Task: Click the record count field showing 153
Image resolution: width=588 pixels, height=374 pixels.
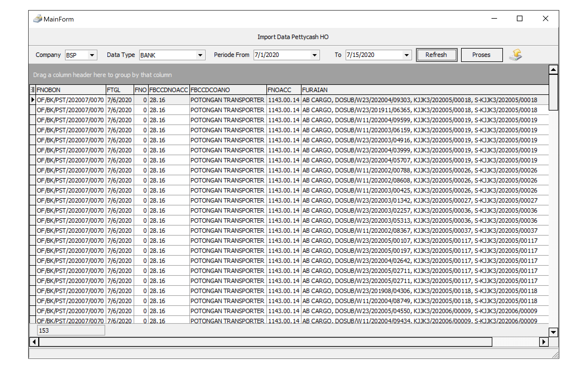Action: [x=71, y=330]
